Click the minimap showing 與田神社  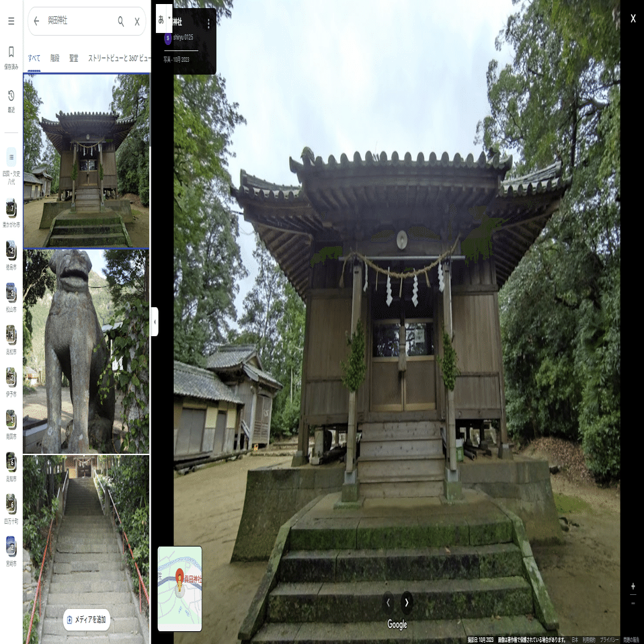[180, 589]
